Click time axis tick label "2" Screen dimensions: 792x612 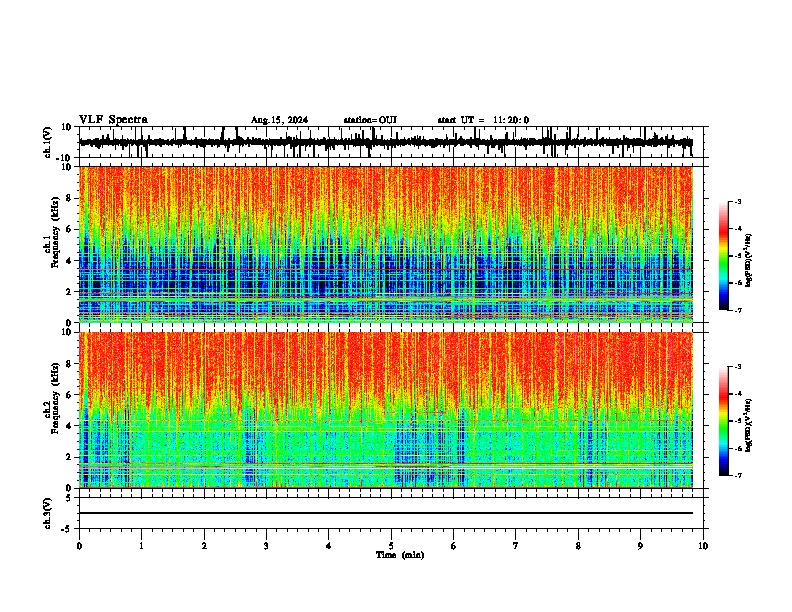(204, 546)
